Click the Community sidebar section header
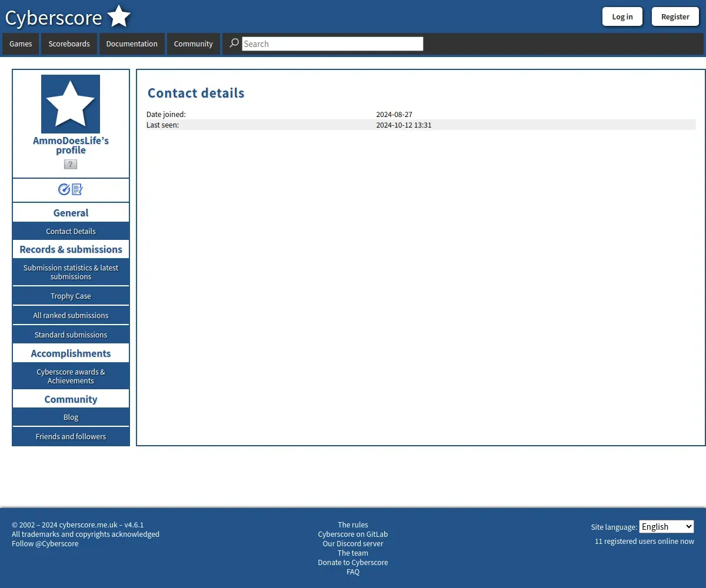Viewport: 706px width, 588px height. click(x=71, y=399)
